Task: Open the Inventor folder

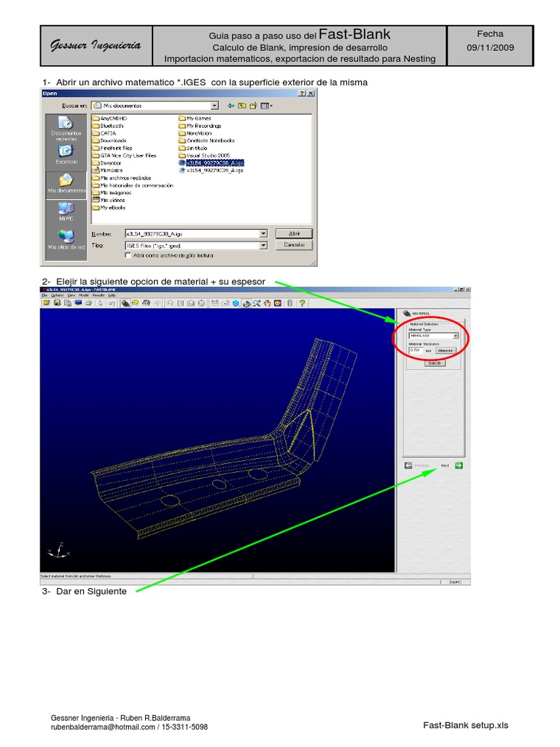Action: [106, 163]
